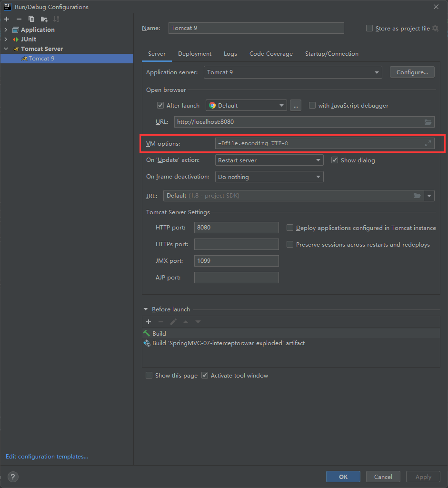Open the Default browser dropdown
The height and width of the screenshot is (488, 448).
coord(246,106)
